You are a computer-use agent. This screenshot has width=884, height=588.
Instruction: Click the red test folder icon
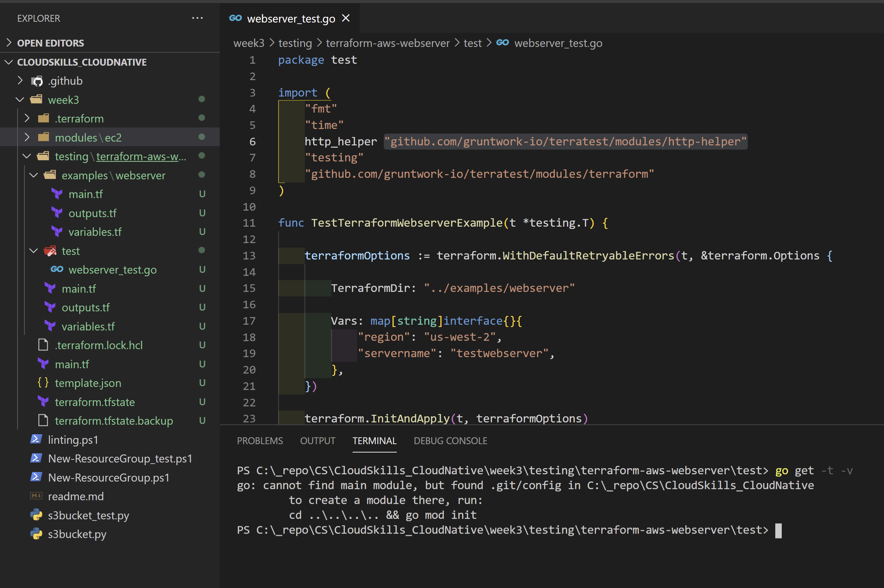(50, 251)
